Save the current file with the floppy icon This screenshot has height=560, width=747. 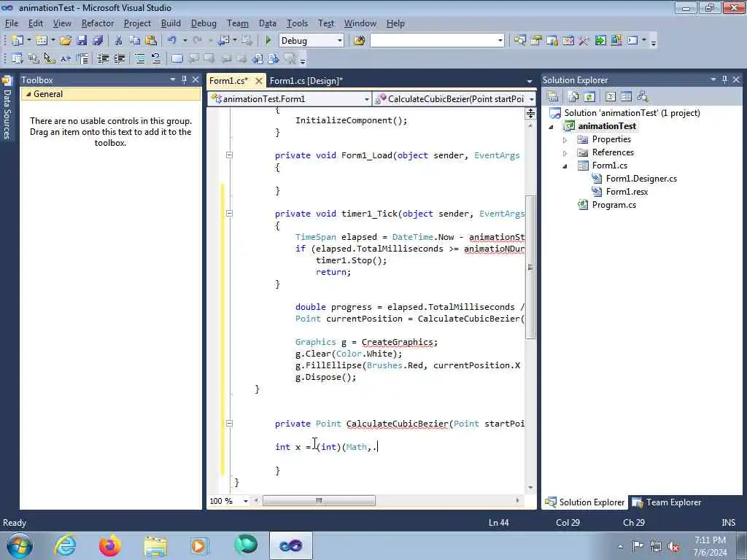82,41
